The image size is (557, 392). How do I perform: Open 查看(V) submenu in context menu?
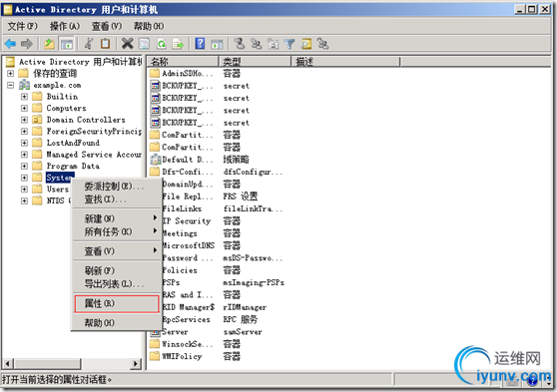click(x=117, y=251)
